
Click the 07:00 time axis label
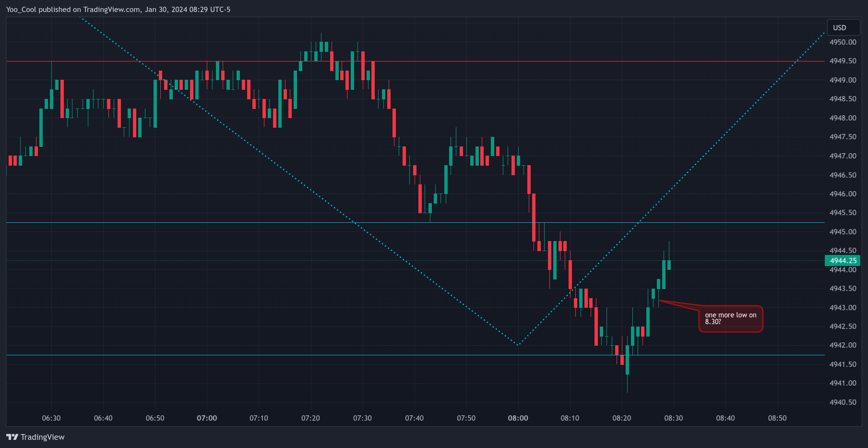tap(207, 418)
